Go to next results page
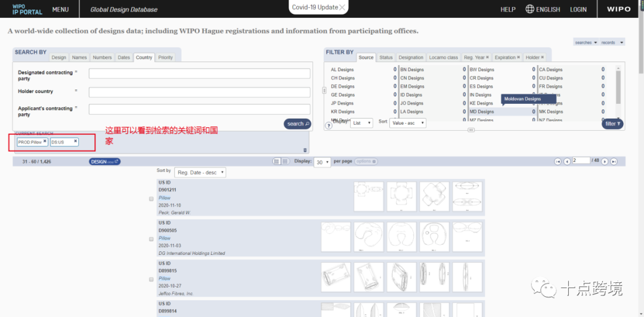This screenshot has height=317, width=644. pyautogui.click(x=605, y=162)
